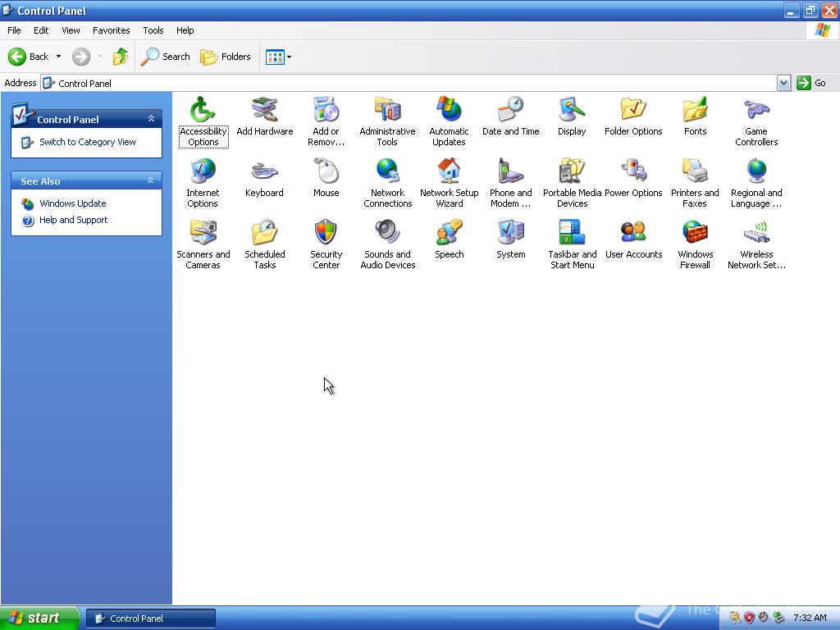Open Sounds and Audio Devices

(387, 244)
